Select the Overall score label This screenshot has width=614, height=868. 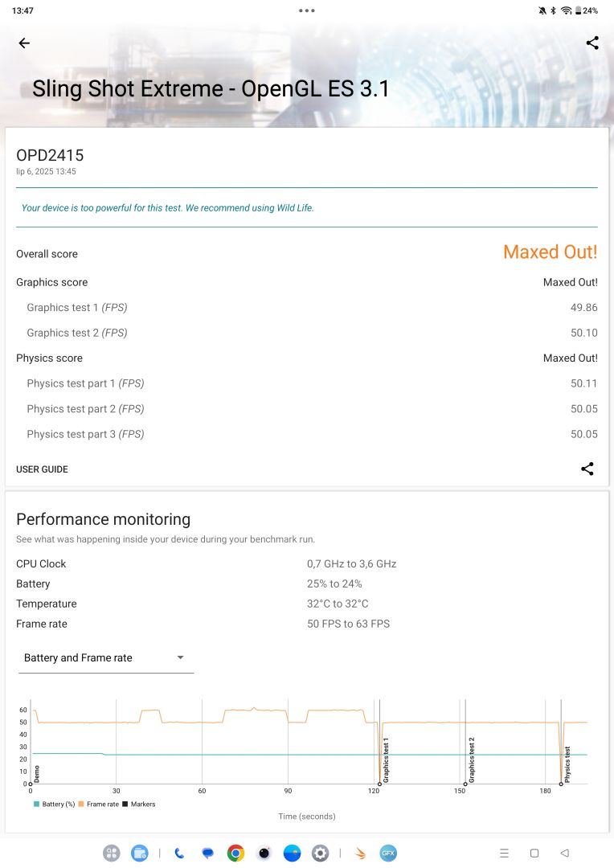click(47, 254)
